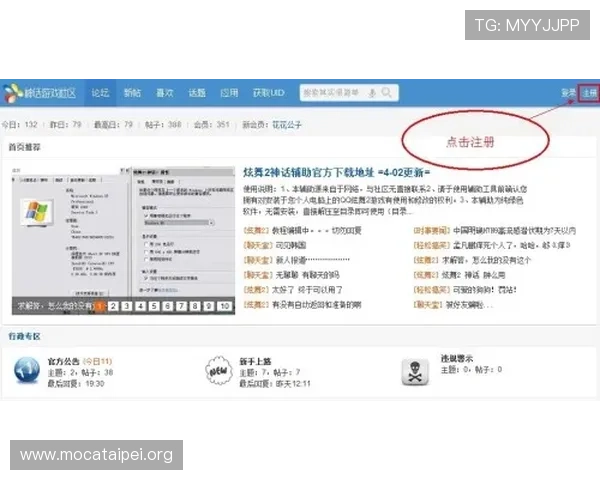Open headline 炫舞2神话辅助官方下载地址 post
Image resolution: width=600 pixels, height=480 pixels.
336,173
